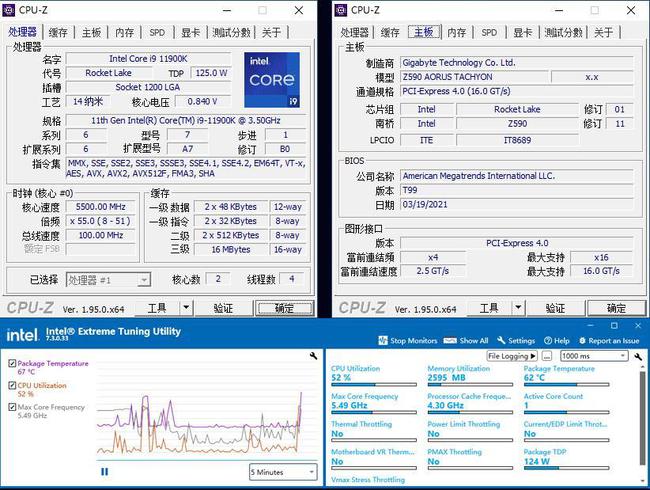Switch to the 内存 tab in right CPU-Z
This screenshot has width=650, height=490.
tap(456, 32)
